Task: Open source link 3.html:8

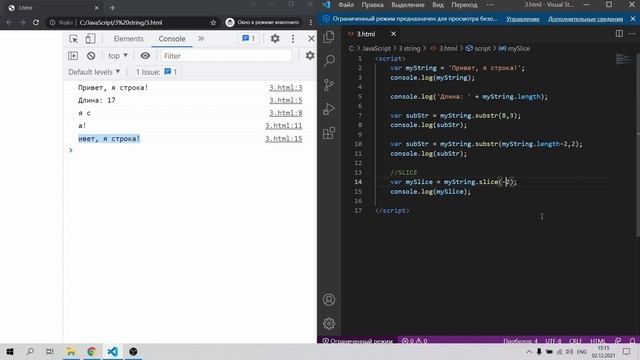Action: (285, 113)
